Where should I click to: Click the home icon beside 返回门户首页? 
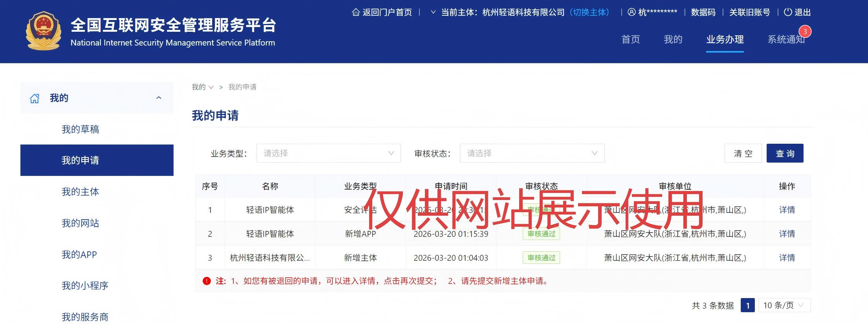pos(356,12)
